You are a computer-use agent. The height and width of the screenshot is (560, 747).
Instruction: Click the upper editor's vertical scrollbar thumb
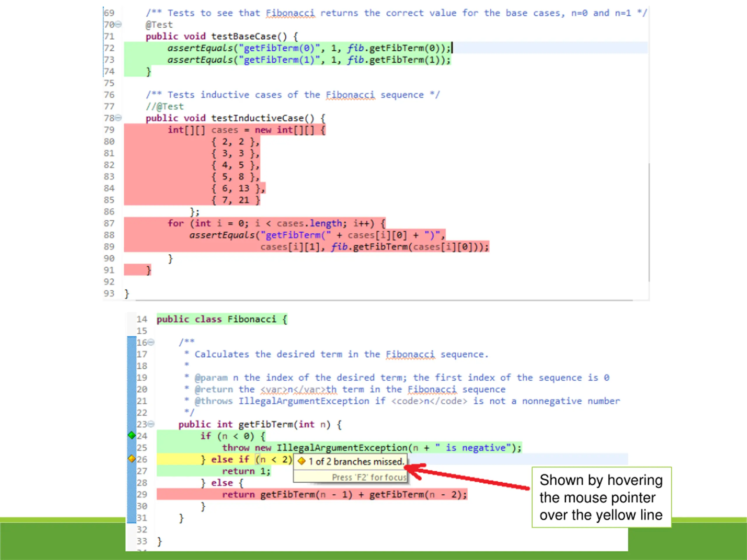649,222
